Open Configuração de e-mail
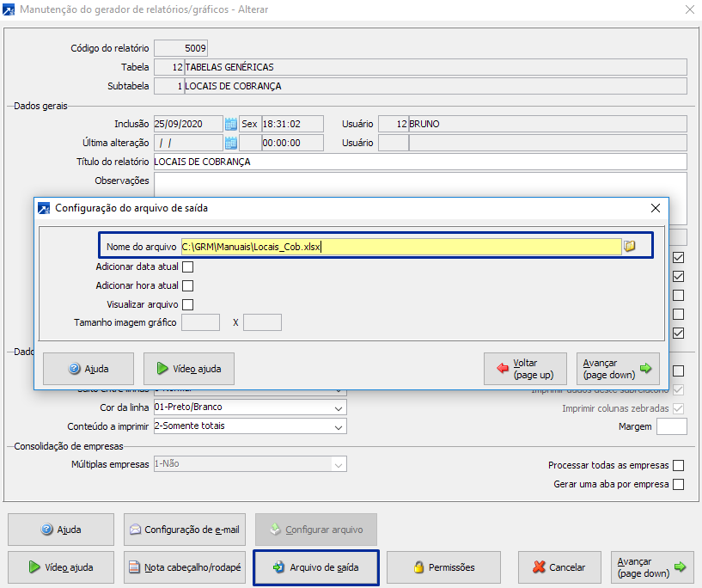The width and height of the screenshot is (702, 588). click(185, 530)
